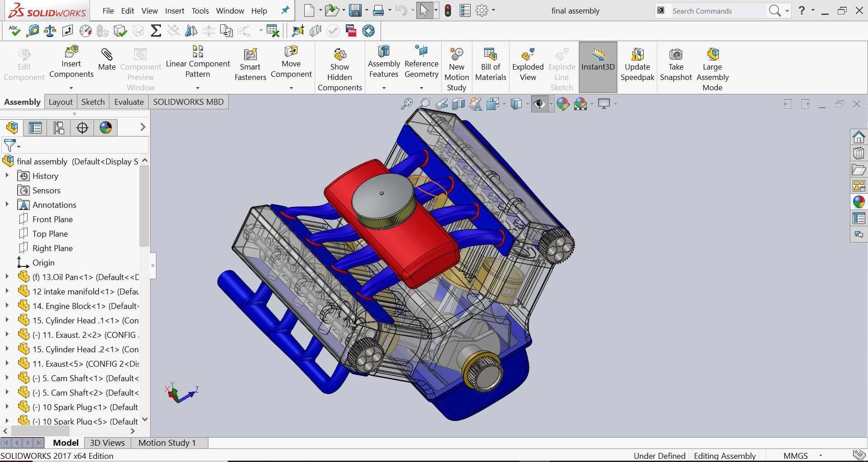Click Show Hidden Components

340,70
